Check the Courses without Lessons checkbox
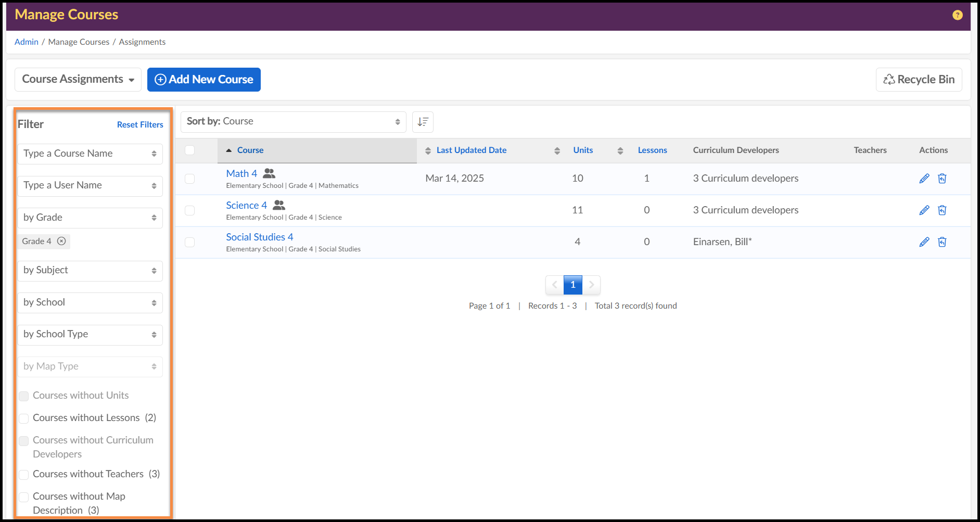The height and width of the screenshot is (522, 980). 24,418
